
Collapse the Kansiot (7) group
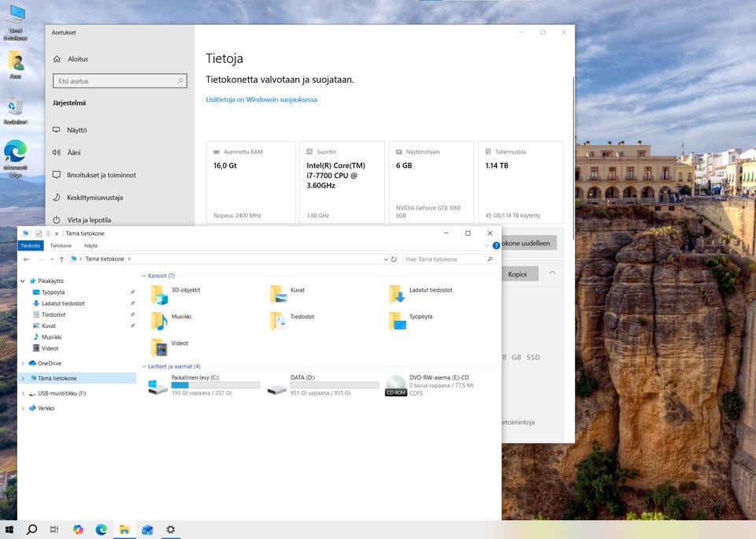(143, 276)
